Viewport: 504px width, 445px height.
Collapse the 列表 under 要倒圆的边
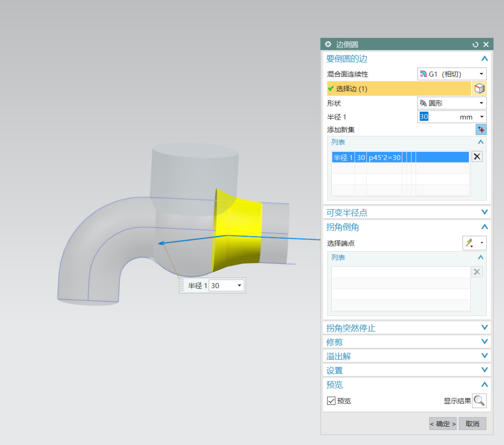pyautogui.click(x=481, y=142)
